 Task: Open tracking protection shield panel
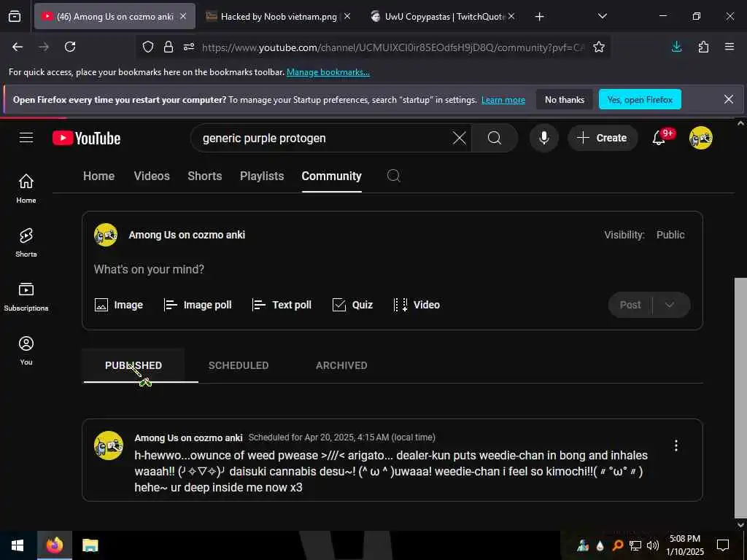click(148, 47)
